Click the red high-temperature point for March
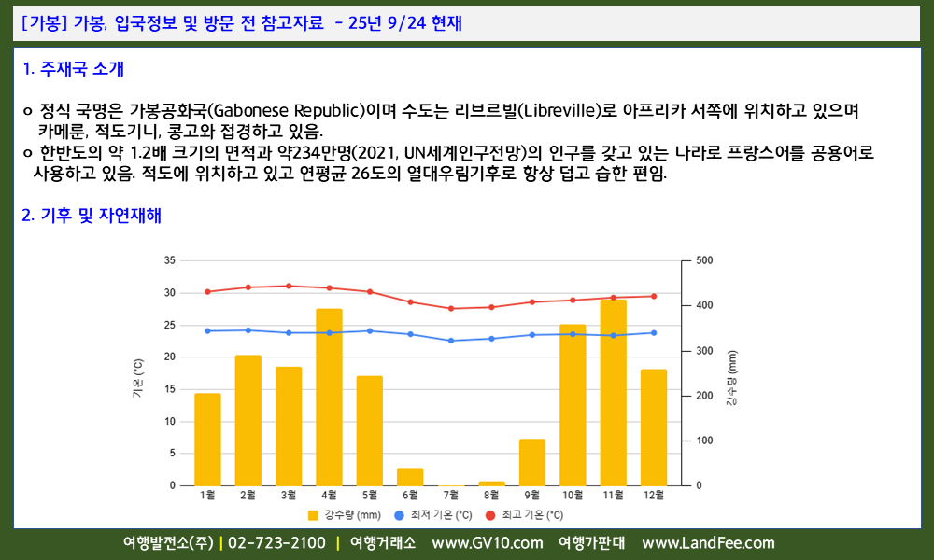Screen dimensions: 934x560 [289, 286]
